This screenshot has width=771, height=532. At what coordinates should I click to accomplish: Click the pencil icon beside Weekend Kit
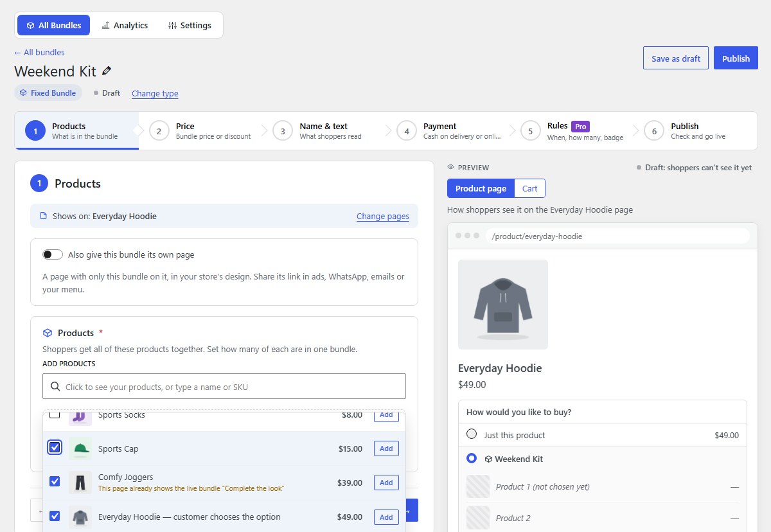(x=107, y=71)
